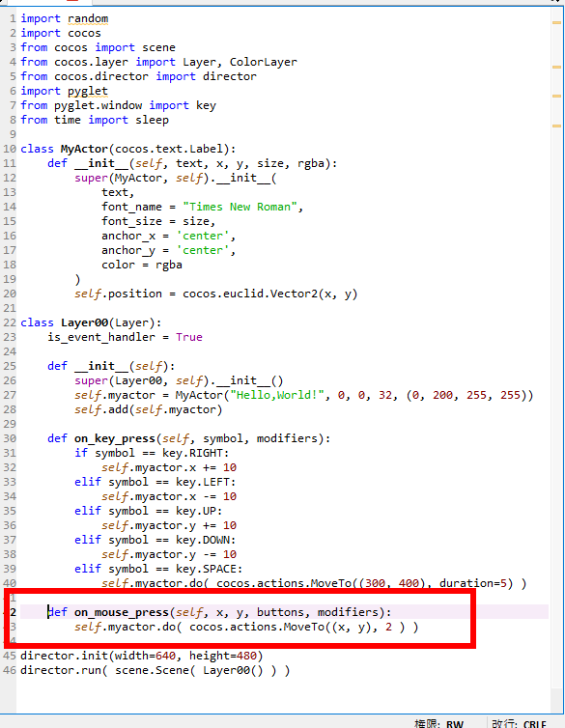
Task: Place cursor on underlined 'pyglet' in line 6
Action: (88, 91)
